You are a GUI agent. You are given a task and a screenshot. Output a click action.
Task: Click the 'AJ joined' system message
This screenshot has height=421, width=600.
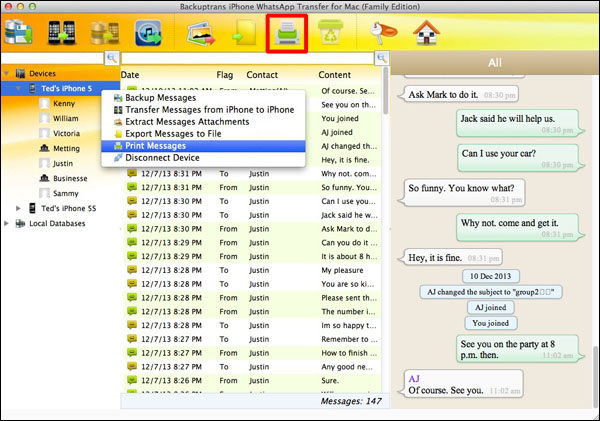[x=490, y=308]
